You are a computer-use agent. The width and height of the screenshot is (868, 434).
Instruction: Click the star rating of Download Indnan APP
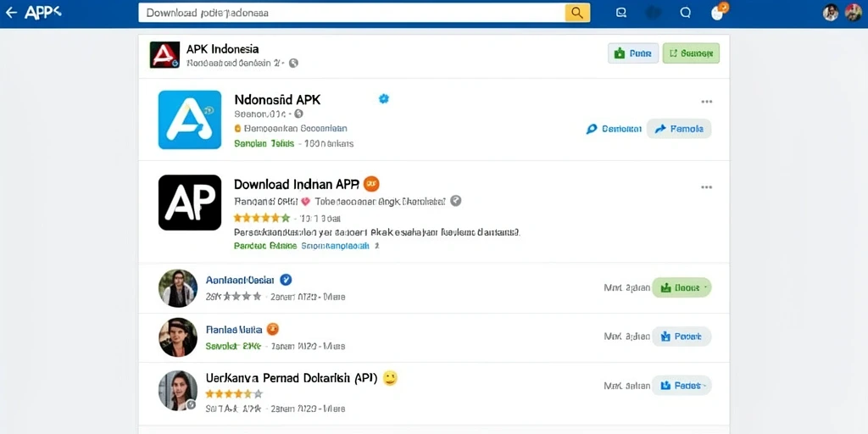coord(261,218)
